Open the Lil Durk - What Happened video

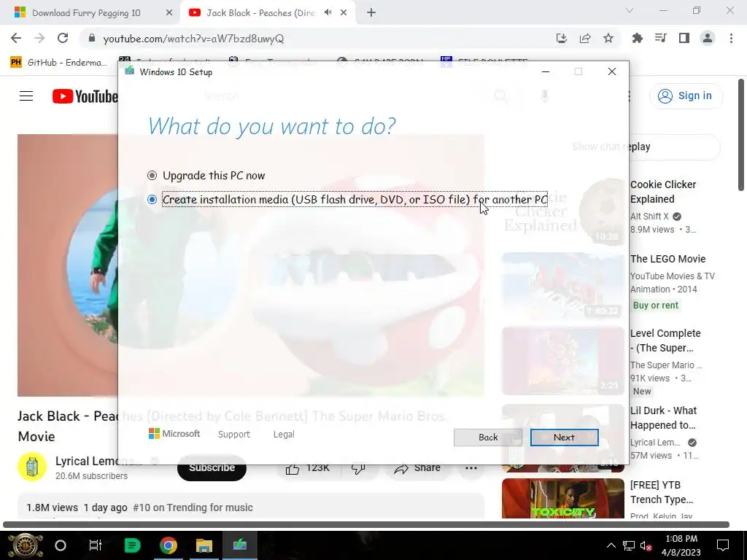(663, 418)
